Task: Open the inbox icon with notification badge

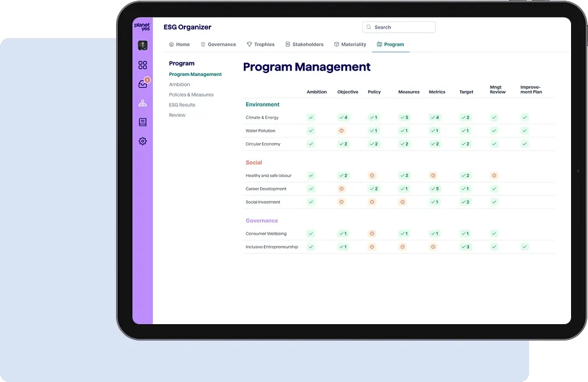Action: 142,84
